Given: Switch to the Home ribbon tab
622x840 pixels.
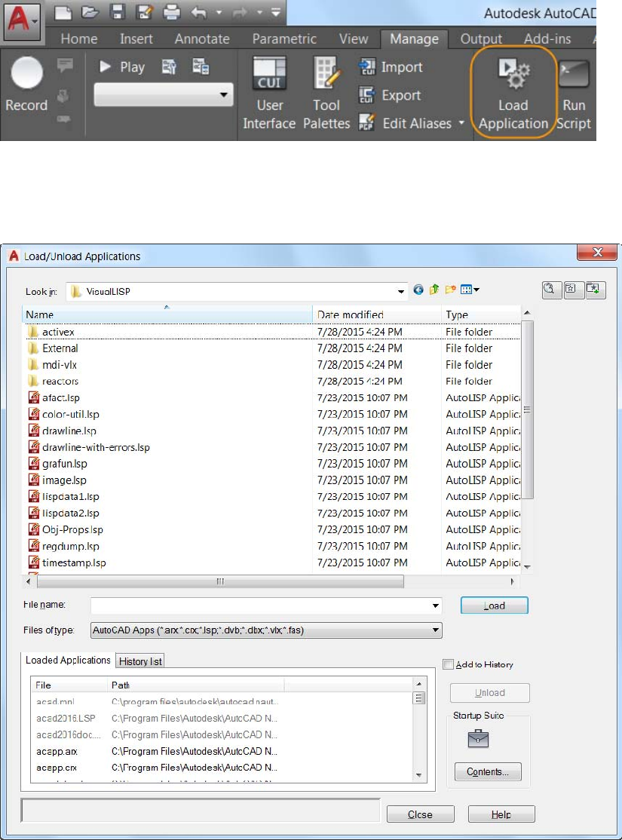Looking at the screenshot, I should tap(79, 38).
